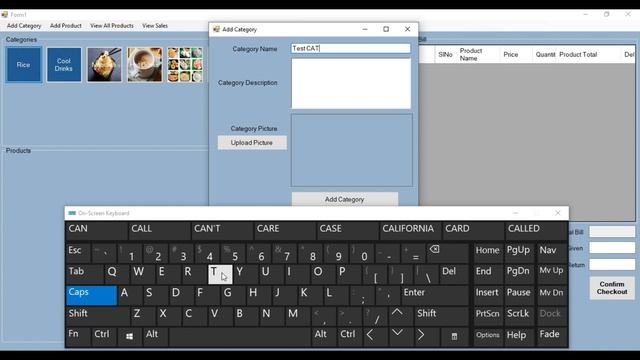Viewport: 640px width, 360px height.
Task: Click the Form1 window app icon
Action: click(5, 15)
